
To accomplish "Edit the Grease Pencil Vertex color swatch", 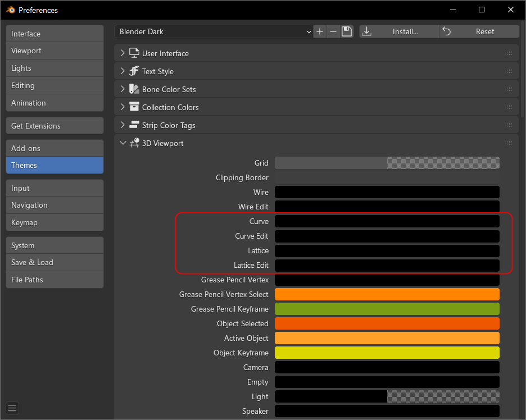I will (387, 280).
